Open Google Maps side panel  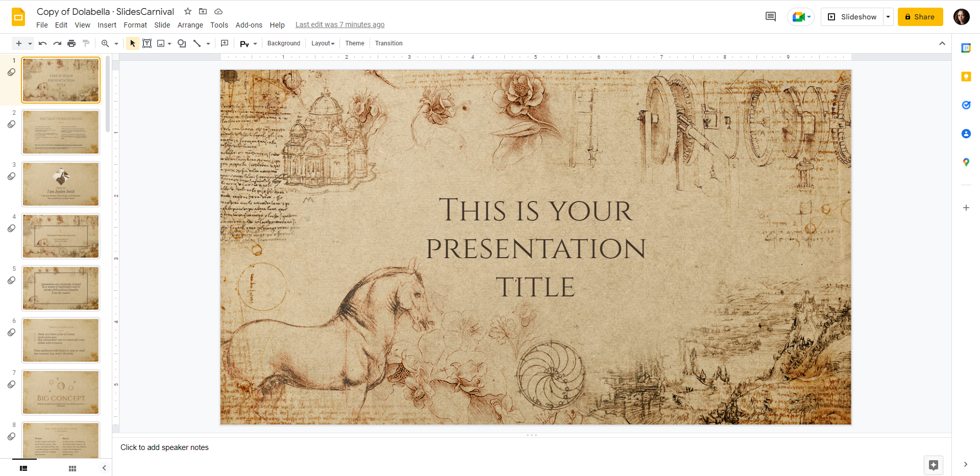(x=966, y=162)
